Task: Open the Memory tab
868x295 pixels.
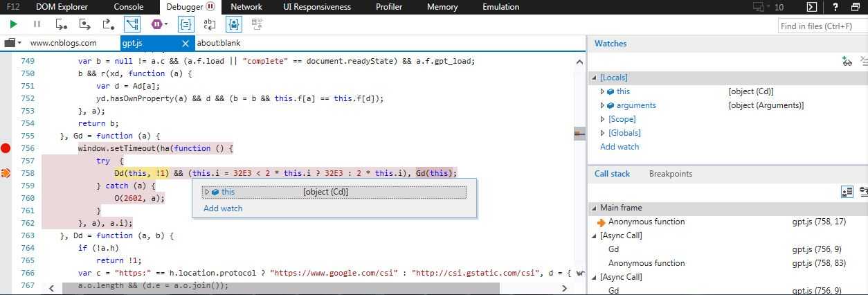Action: click(x=442, y=7)
